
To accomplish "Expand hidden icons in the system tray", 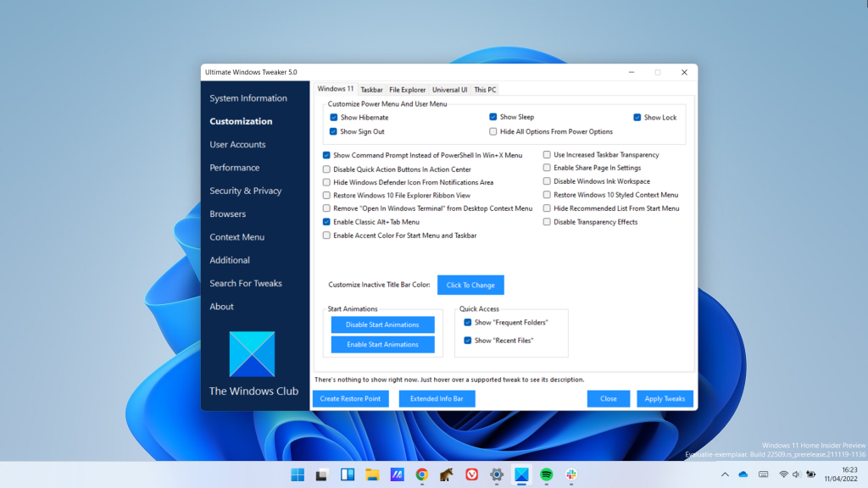I will click(x=726, y=474).
